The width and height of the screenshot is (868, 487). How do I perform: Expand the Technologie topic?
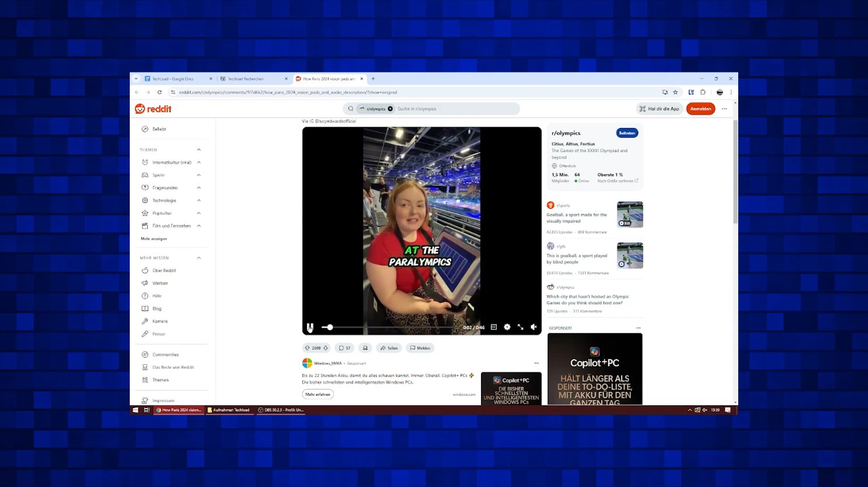[199, 201]
